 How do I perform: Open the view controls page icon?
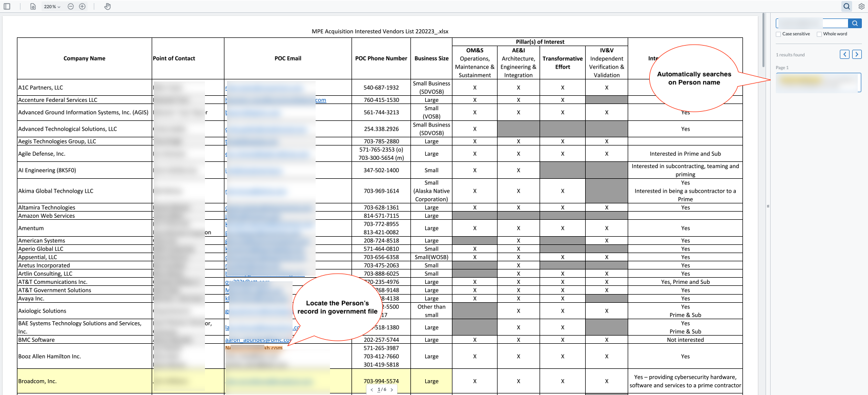(x=33, y=7)
